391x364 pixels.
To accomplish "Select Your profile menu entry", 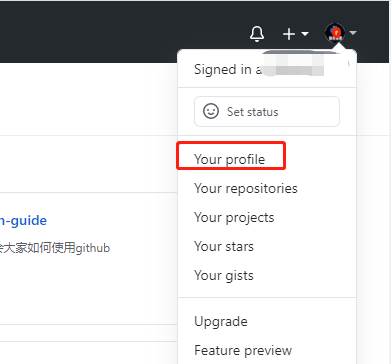I will coord(230,159).
